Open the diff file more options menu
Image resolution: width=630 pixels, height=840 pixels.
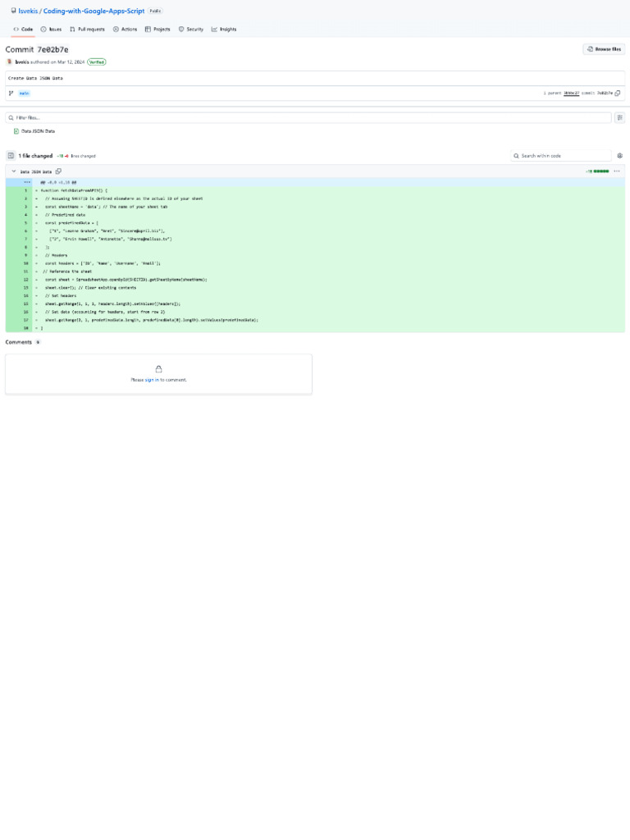[617, 171]
